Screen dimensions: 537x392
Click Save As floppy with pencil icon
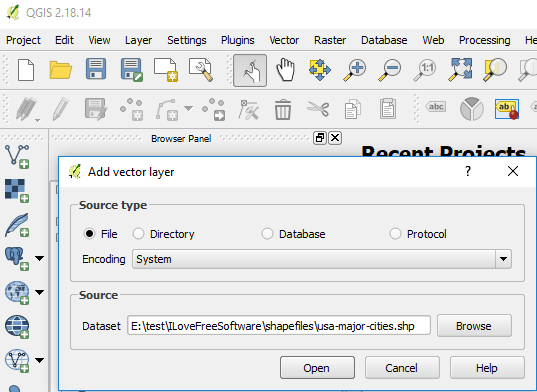click(x=131, y=70)
